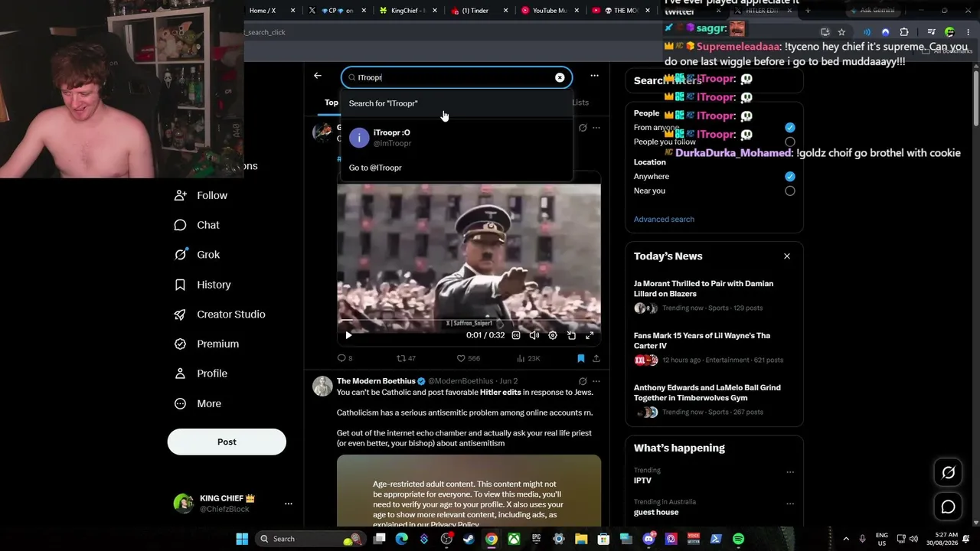The image size is (980, 551).
Task: Remove bookmark from the video post
Action: click(581, 358)
